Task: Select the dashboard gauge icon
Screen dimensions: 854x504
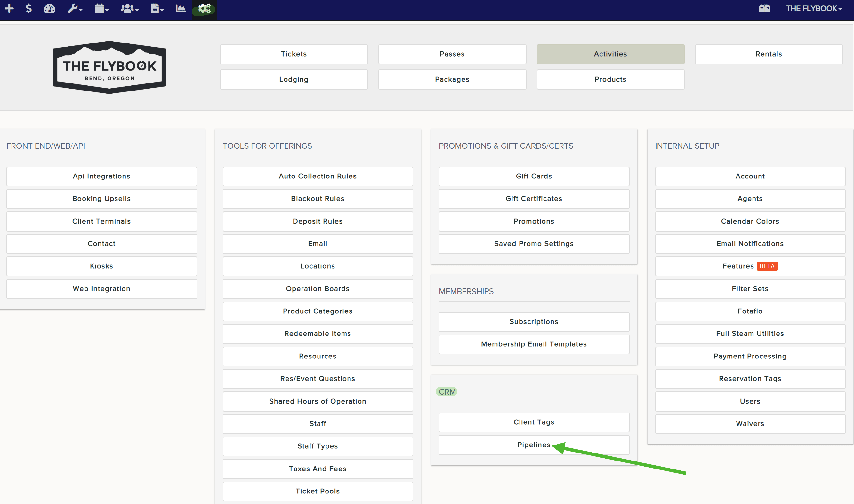Action: click(x=49, y=9)
